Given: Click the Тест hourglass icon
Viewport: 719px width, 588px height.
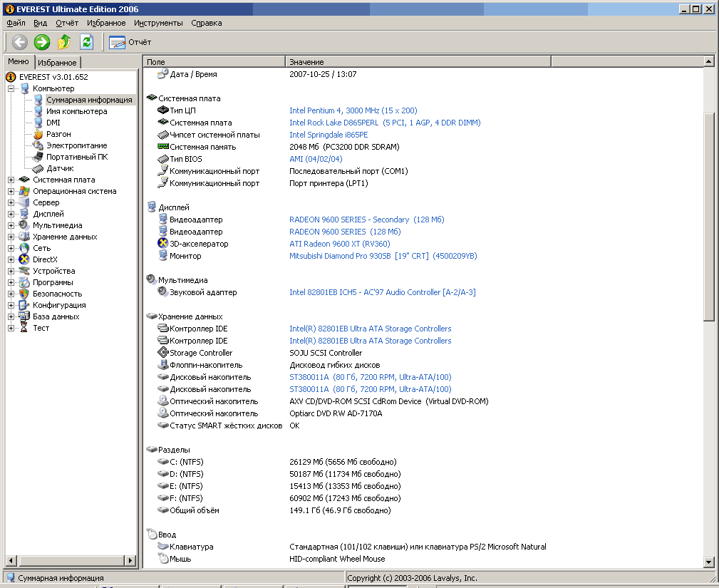Looking at the screenshot, I should (24, 327).
